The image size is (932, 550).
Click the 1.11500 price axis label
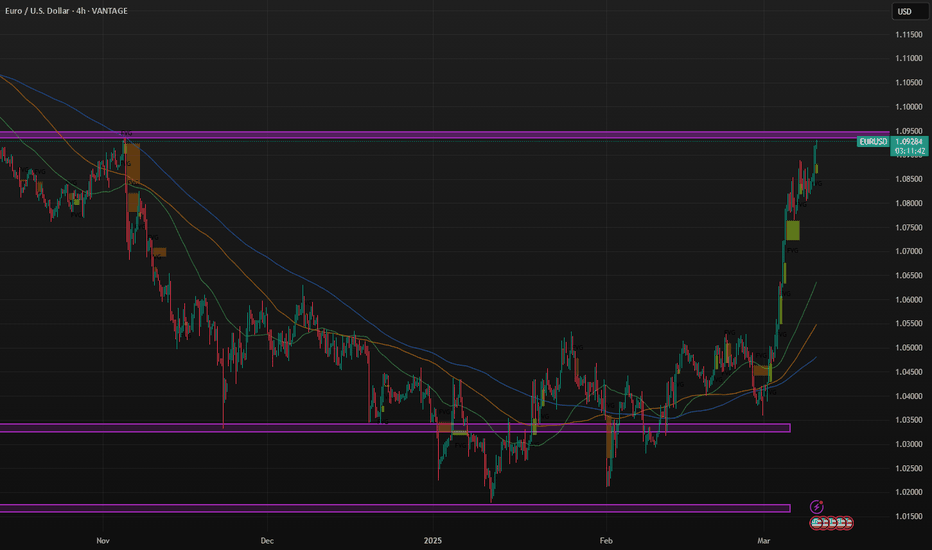point(909,34)
